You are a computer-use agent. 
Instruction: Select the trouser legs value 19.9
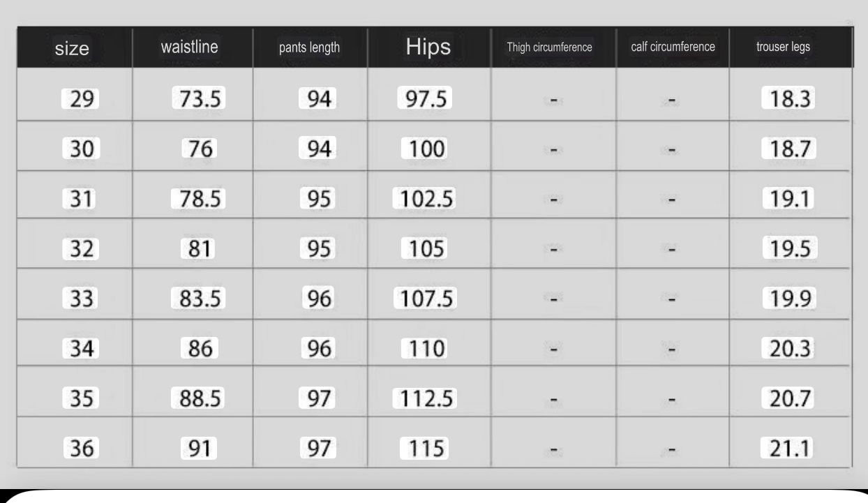tap(788, 299)
